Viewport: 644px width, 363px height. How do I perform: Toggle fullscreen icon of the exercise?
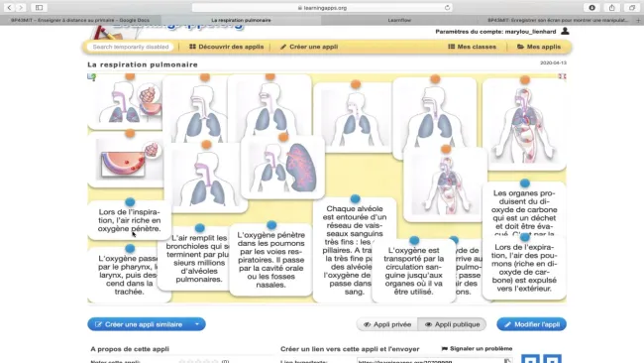pos(563,76)
